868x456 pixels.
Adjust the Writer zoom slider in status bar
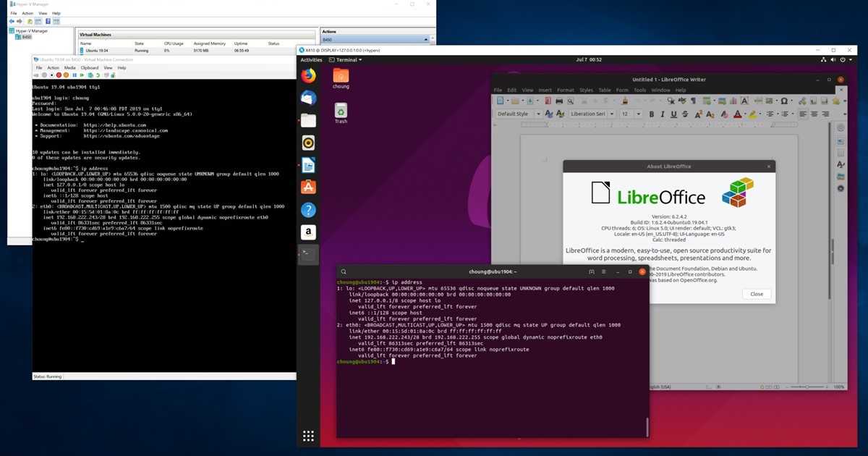tap(807, 387)
